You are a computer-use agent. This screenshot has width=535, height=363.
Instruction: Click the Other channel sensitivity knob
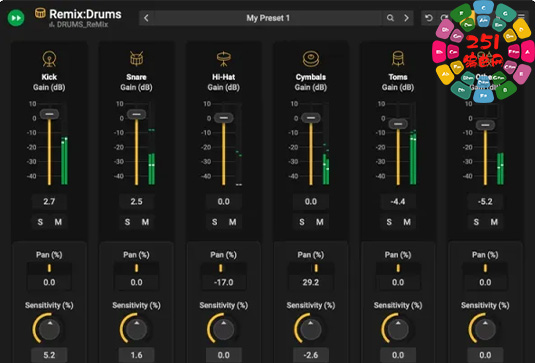pos(485,329)
